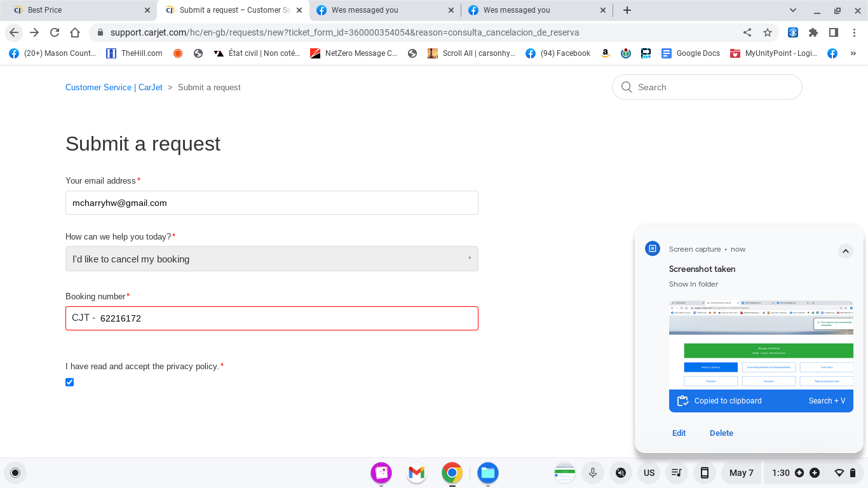The width and height of the screenshot is (868, 488).
Task: Uncheck the privacy policy checkbox
Action: 70,382
